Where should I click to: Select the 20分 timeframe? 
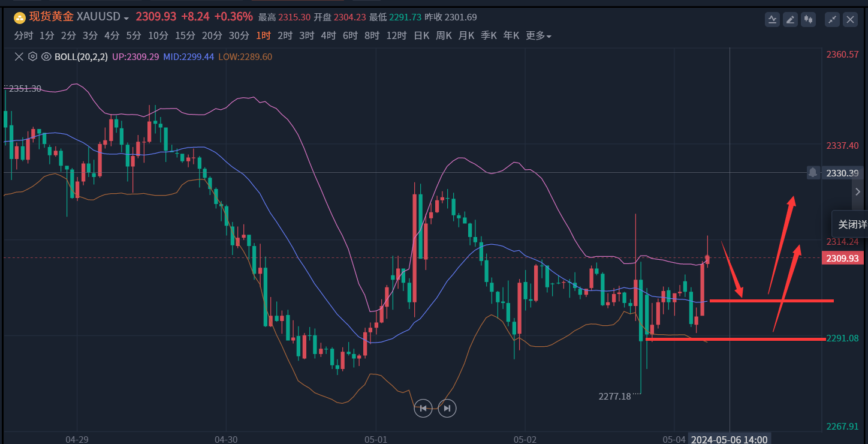click(212, 36)
